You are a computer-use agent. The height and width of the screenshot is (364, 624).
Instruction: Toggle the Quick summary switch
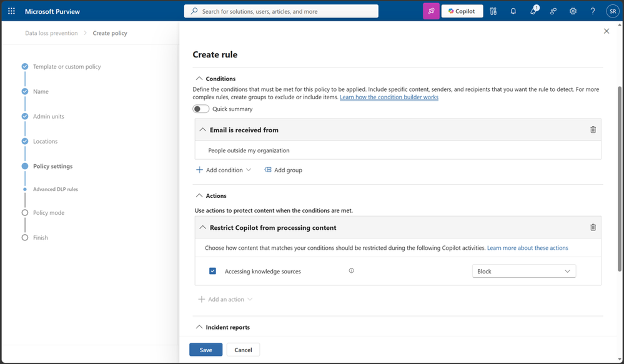point(201,109)
